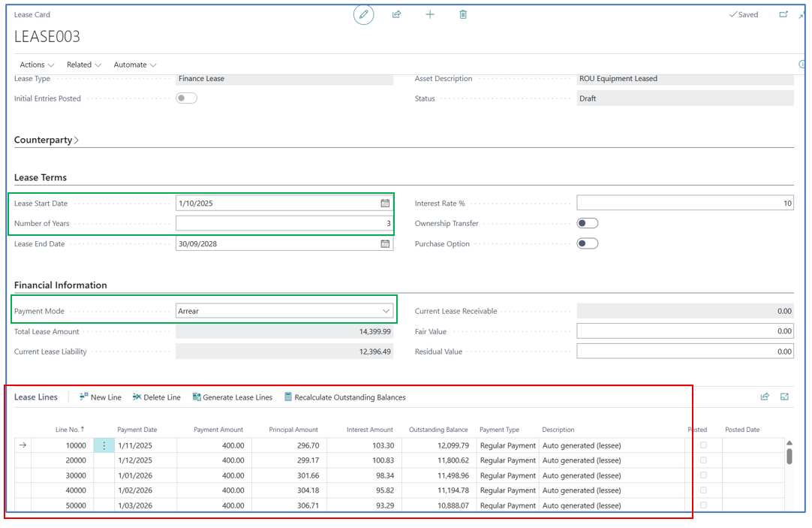Click the plus icon to create new
Screen dimensions: 812x528
click(x=430, y=15)
